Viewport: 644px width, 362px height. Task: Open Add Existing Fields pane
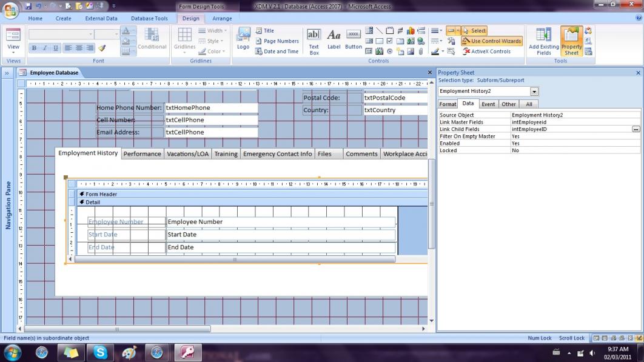tap(544, 41)
